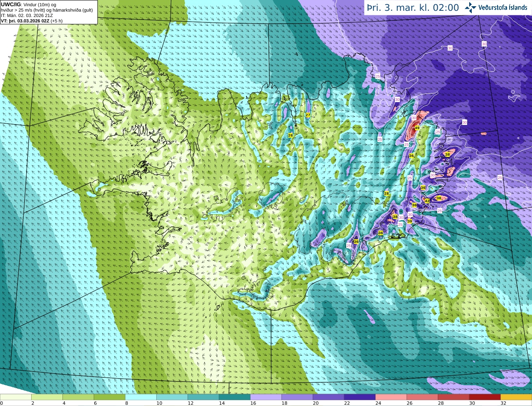
Task: Click the yellow gust label 28
Action: [387, 193]
